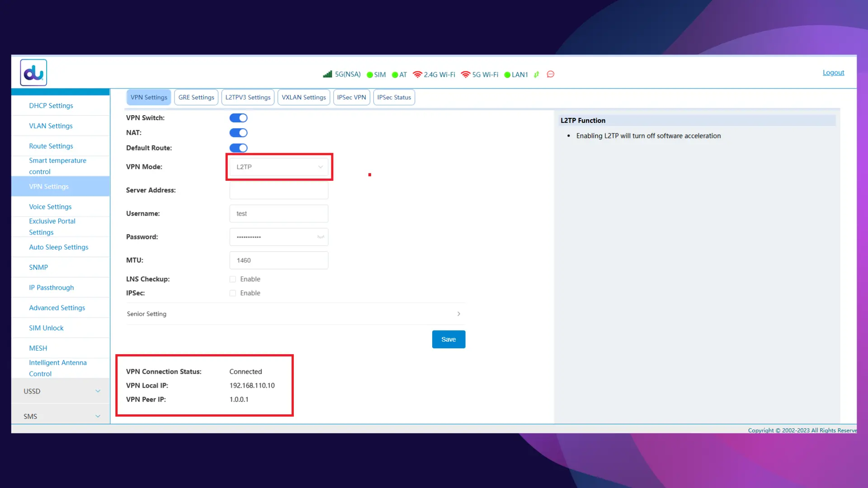
Task: Click the du logo icon
Action: 33,72
